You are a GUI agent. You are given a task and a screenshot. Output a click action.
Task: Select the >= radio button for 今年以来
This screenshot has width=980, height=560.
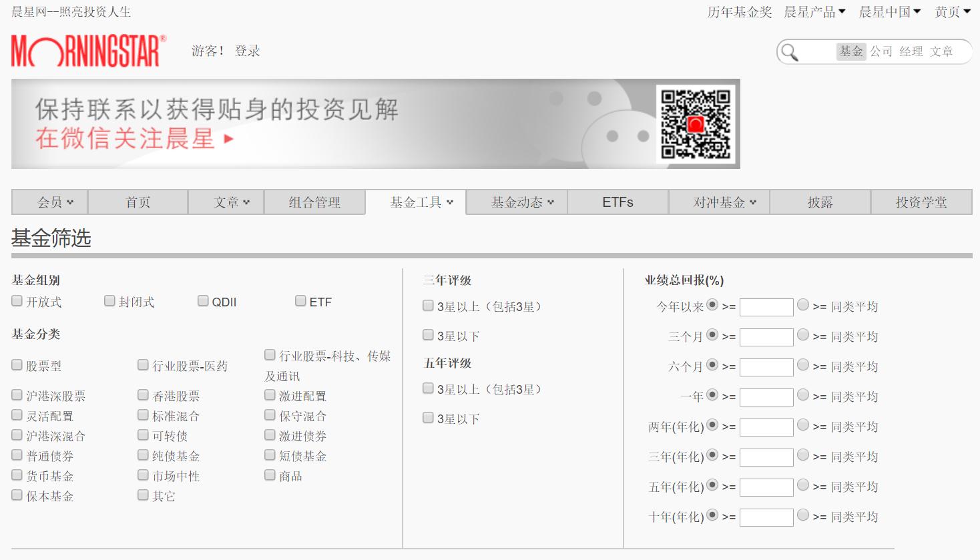point(712,304)
